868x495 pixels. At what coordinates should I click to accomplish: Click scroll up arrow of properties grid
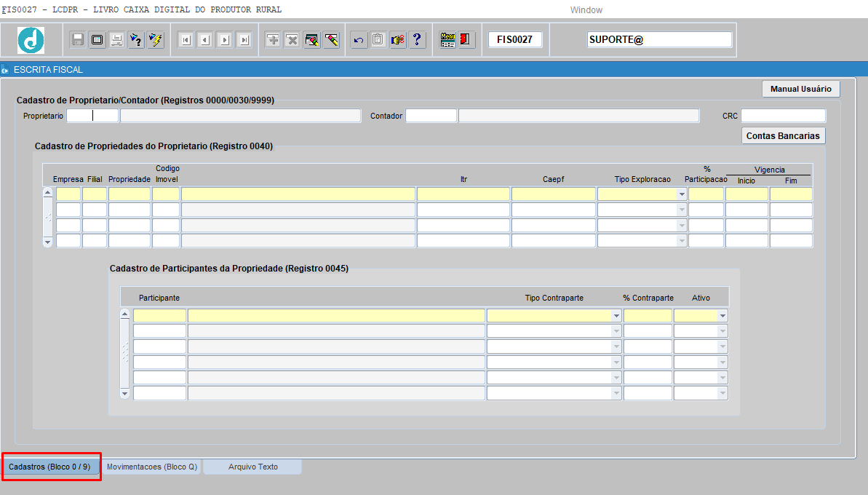(x=47, y=193)
